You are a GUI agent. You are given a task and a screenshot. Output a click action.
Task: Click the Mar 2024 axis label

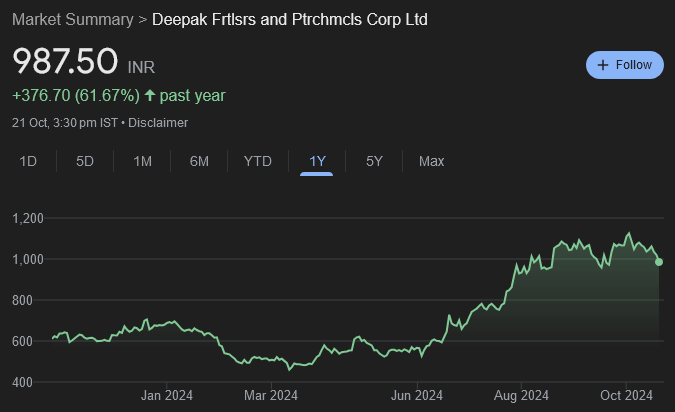[271, 395]
